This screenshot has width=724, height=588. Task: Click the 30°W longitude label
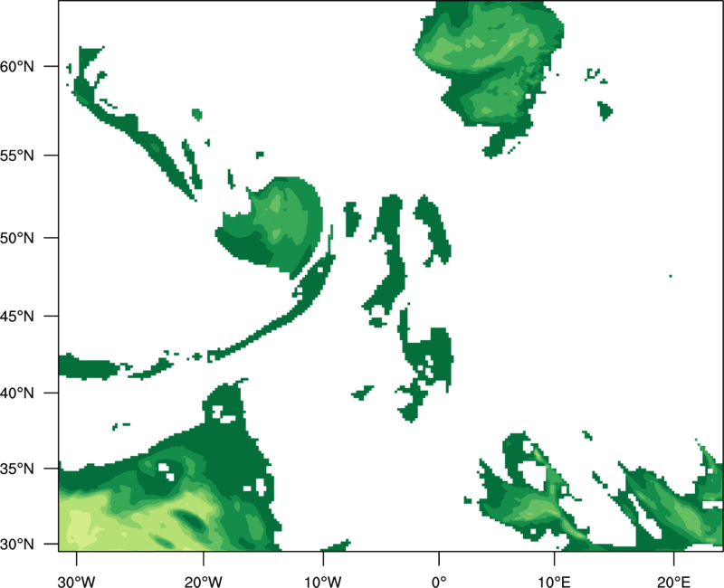tap(77, 582)
